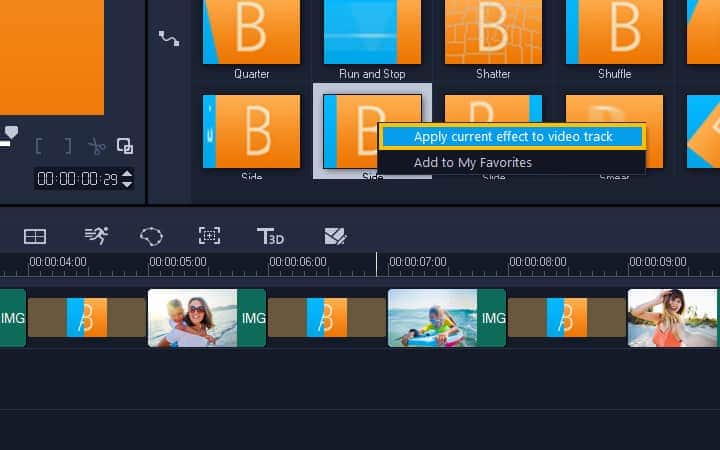
Task: Click the enlarge preview window icon
Action: click(125, 146)
